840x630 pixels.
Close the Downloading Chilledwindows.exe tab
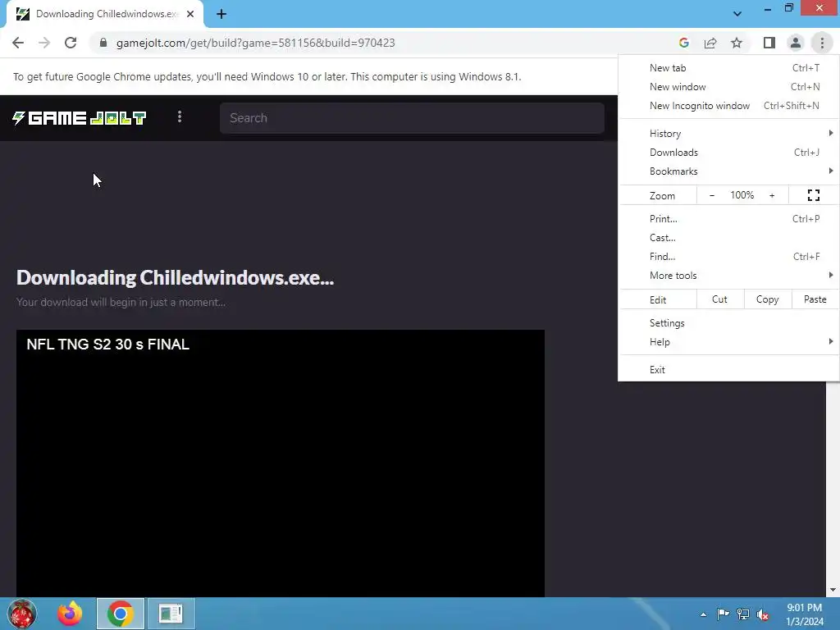coord(190,15)
